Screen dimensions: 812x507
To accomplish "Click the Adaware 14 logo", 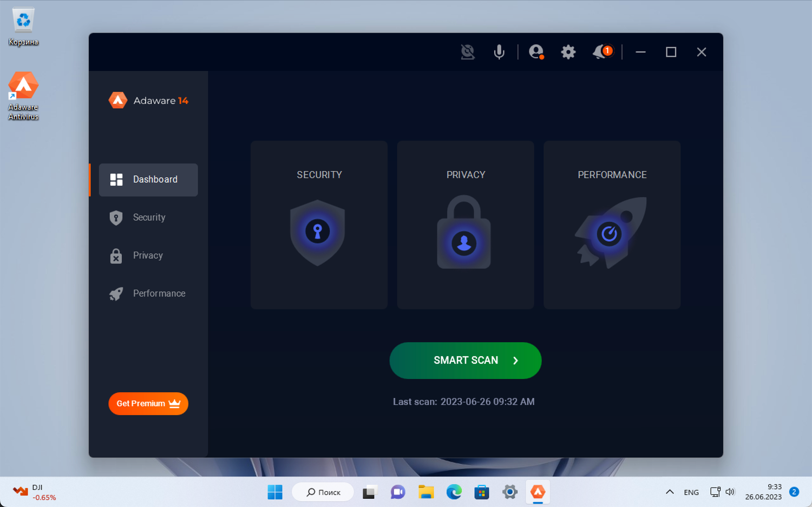I will [148, 100].
